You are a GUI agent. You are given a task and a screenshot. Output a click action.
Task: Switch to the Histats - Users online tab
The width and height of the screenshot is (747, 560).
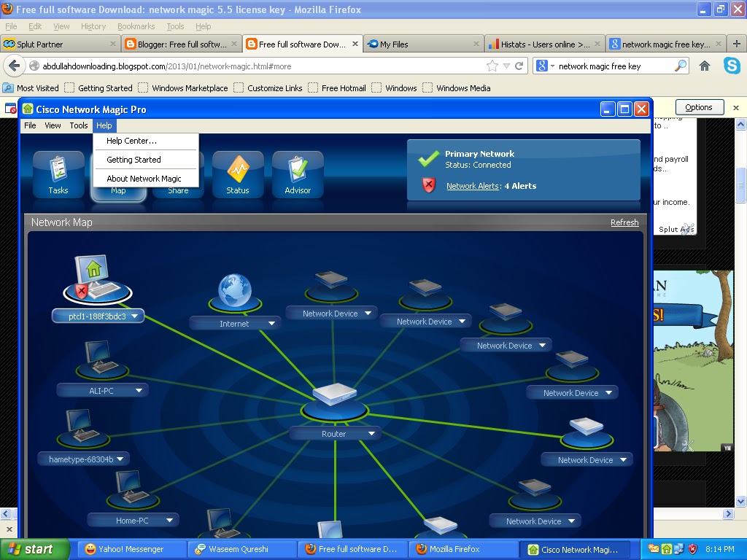[x=544, y=44]
